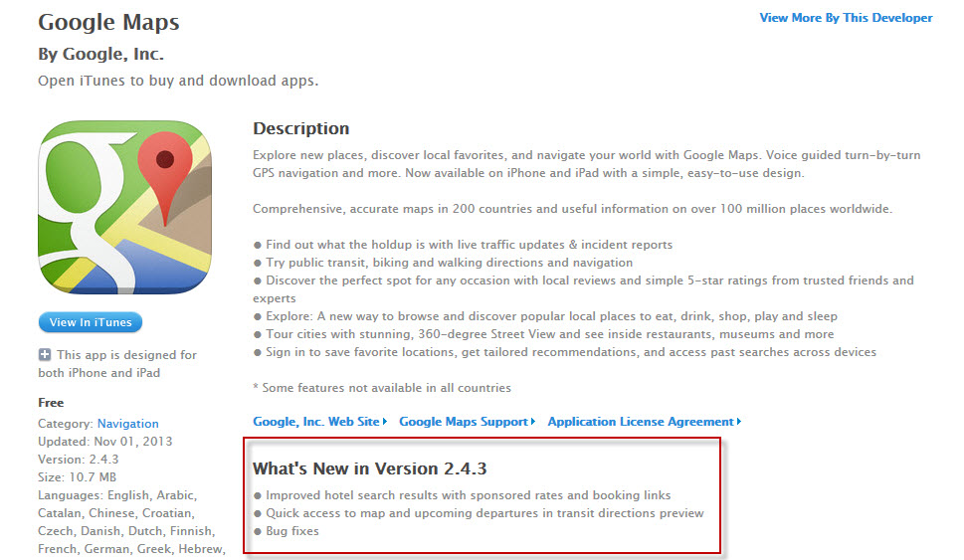Screen dimensions: 964x560
Task: Click arrow next to Google, Inc. Web Site
Action: [385, 422]
